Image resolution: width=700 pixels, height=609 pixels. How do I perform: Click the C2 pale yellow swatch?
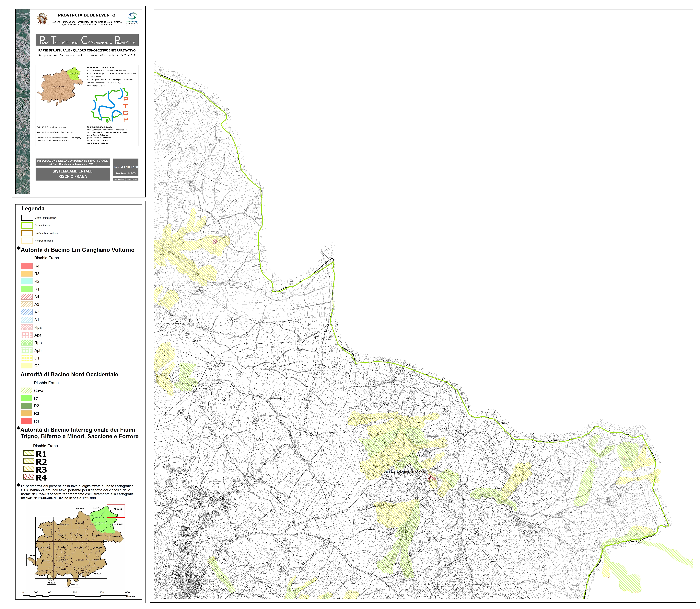[x=27, y=366]
